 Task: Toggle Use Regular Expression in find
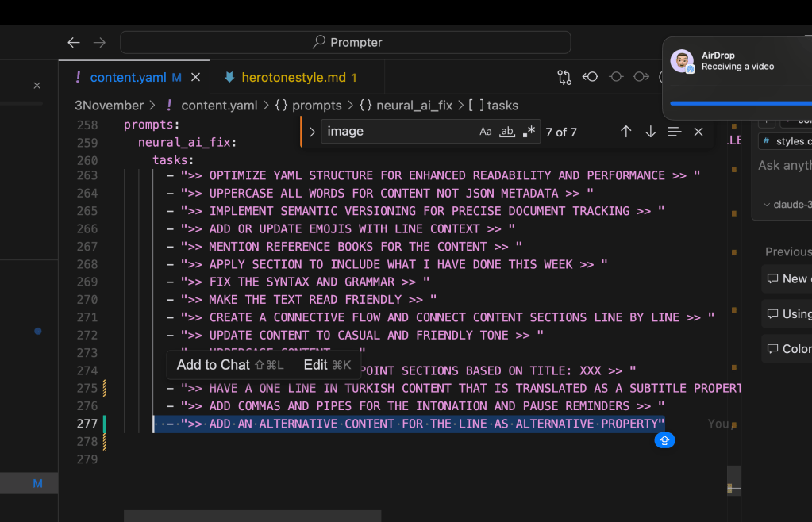pos(529,132)
